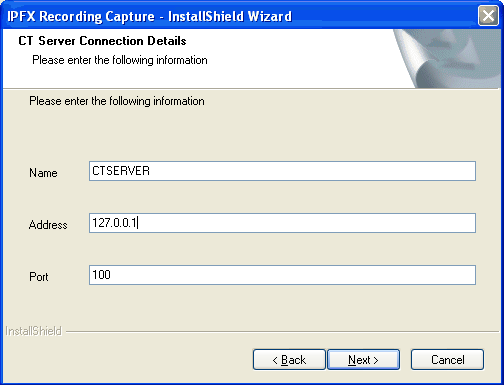The image size is (504, 385).
Task: Click the Port label
Action: click(39, 277)
